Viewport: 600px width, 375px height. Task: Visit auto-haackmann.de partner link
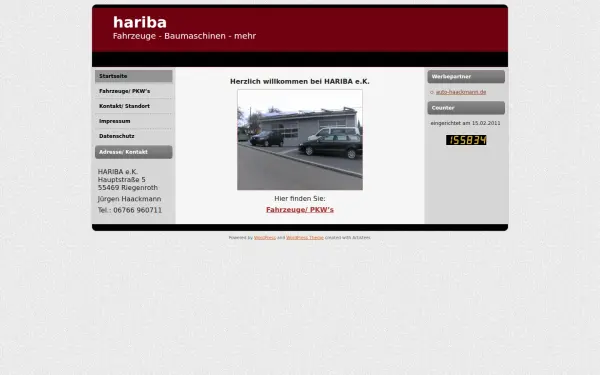[x=461, y=92]
